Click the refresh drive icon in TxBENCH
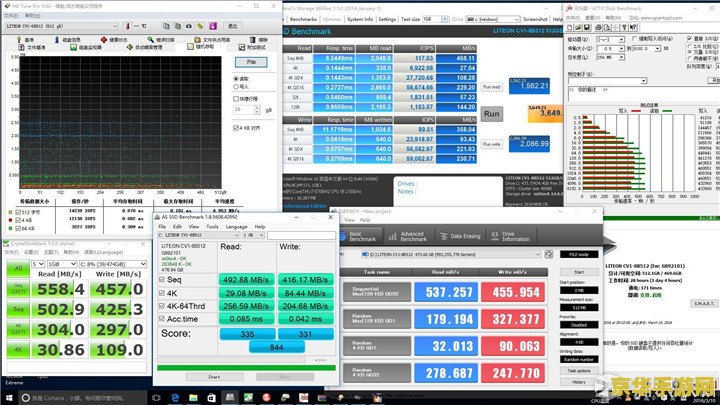Viewport: 720px width, 405px height. [549, 254]
